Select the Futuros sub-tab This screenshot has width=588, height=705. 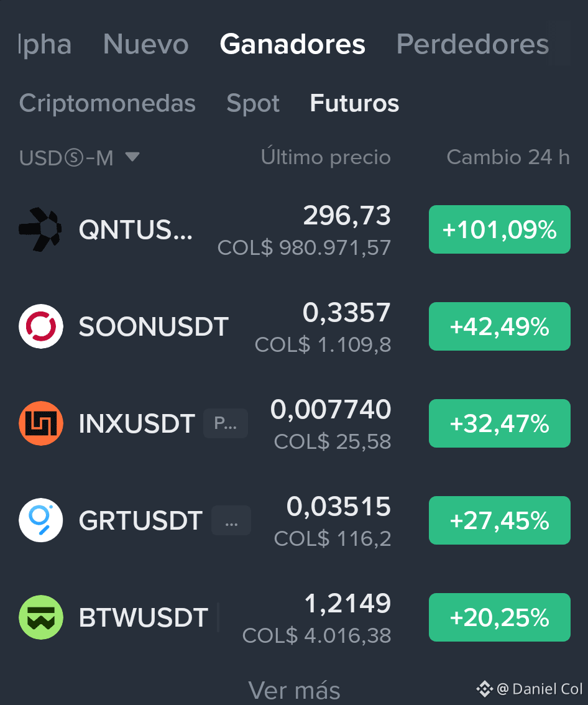[354, 103]
